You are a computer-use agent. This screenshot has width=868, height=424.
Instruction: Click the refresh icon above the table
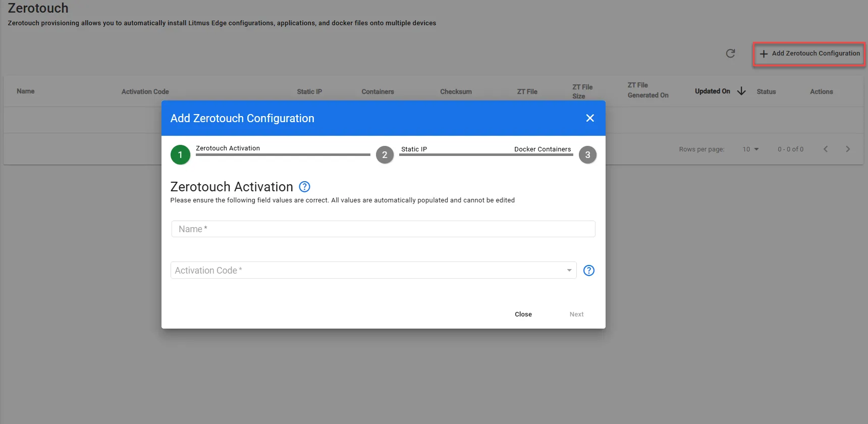point(730,54)
